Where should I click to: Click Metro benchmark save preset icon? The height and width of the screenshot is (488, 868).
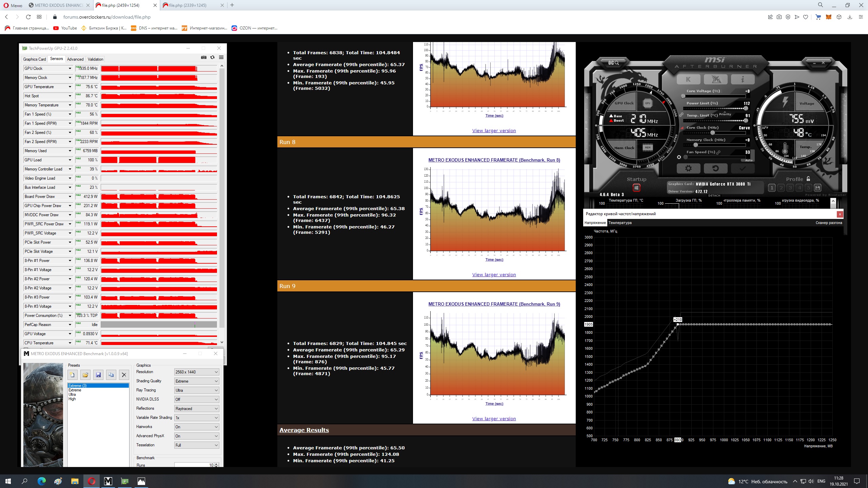click(x=98, y=375)
